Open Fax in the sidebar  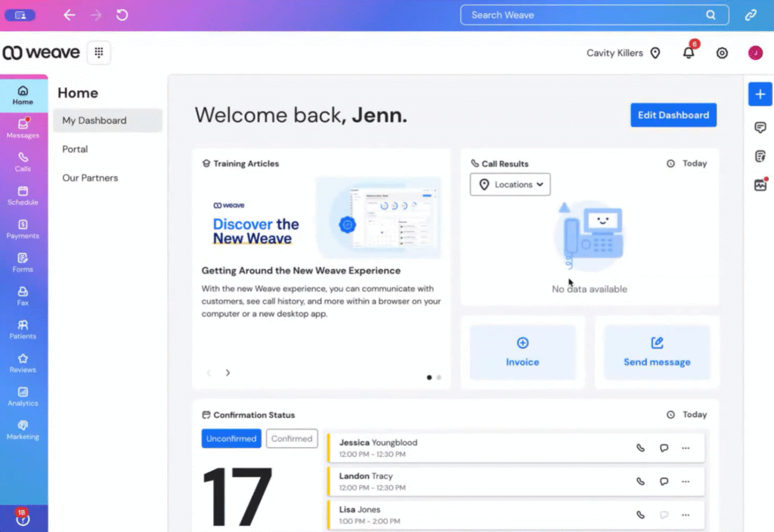point(23,296)
